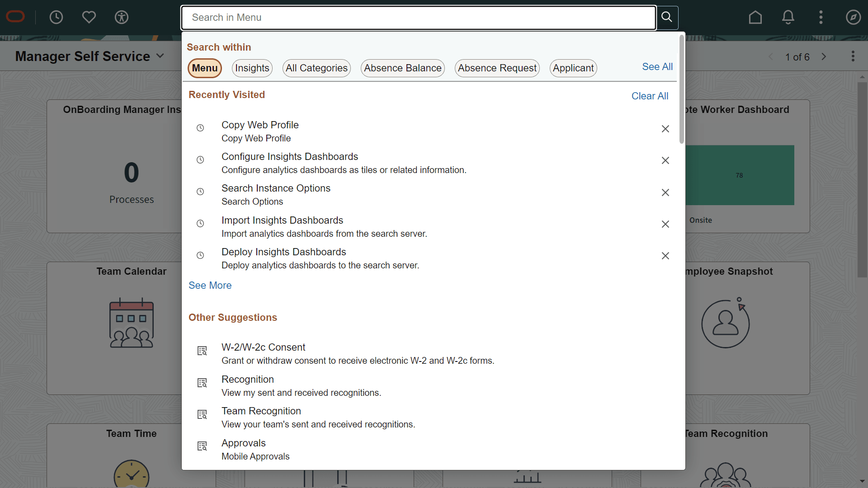Open the recent history clock icon
This screenshot has height=488, width=868.
[x=56, y=17]
